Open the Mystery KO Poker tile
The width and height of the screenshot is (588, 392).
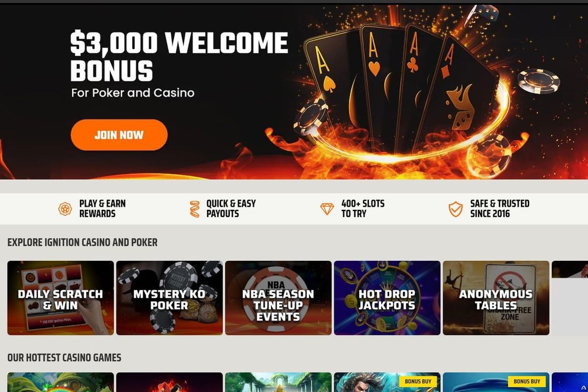pyautogui.click(x=169, y=298)
